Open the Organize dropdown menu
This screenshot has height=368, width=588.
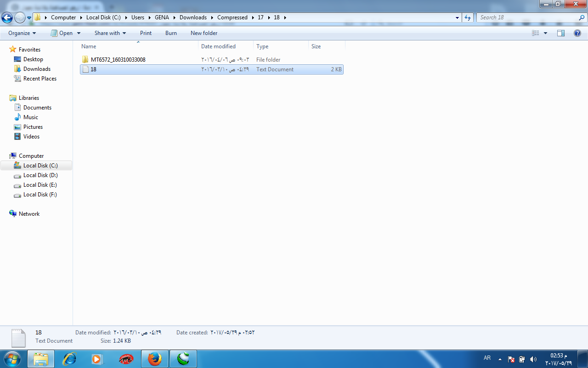click(22, 33)
